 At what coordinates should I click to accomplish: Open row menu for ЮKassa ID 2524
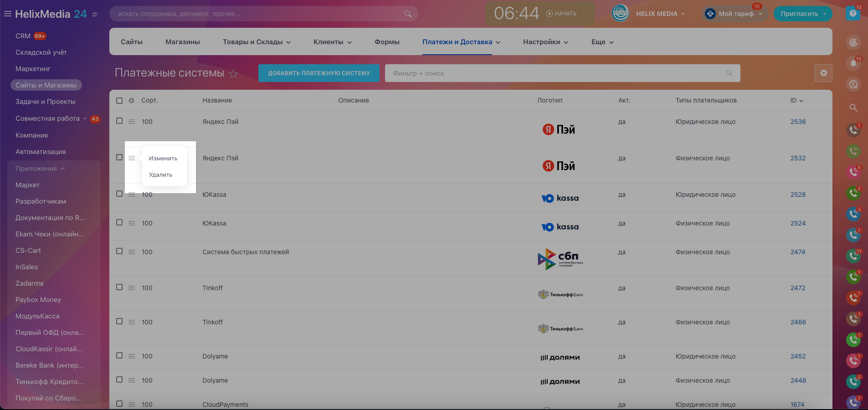click(132, 223)
